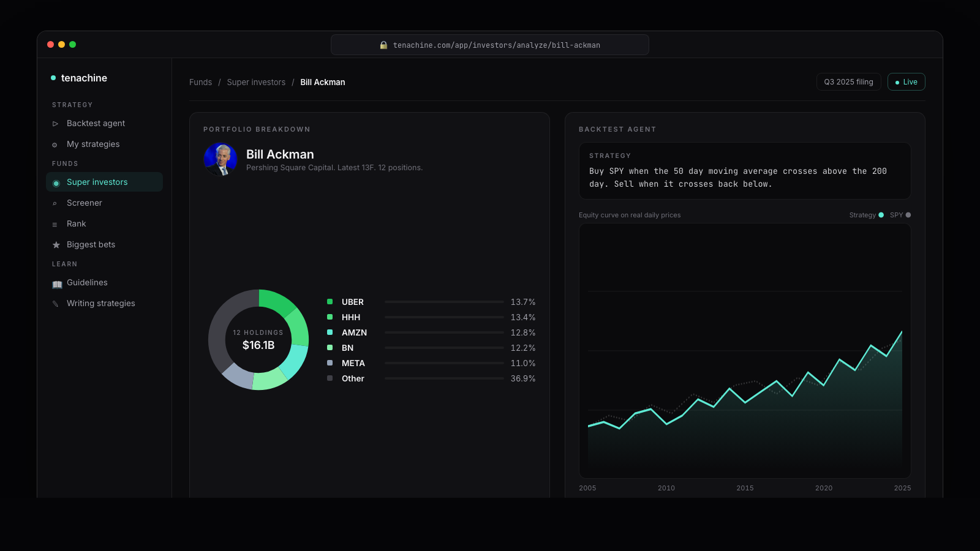Screen dimensions: 980x551
Task: Click the Other holdings label
Action: [353, 378]
